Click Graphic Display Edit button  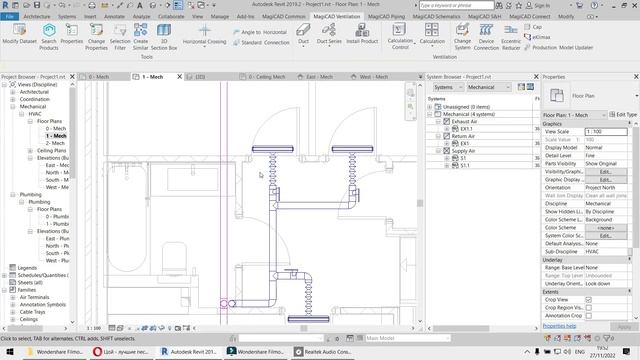coord(606,180)
